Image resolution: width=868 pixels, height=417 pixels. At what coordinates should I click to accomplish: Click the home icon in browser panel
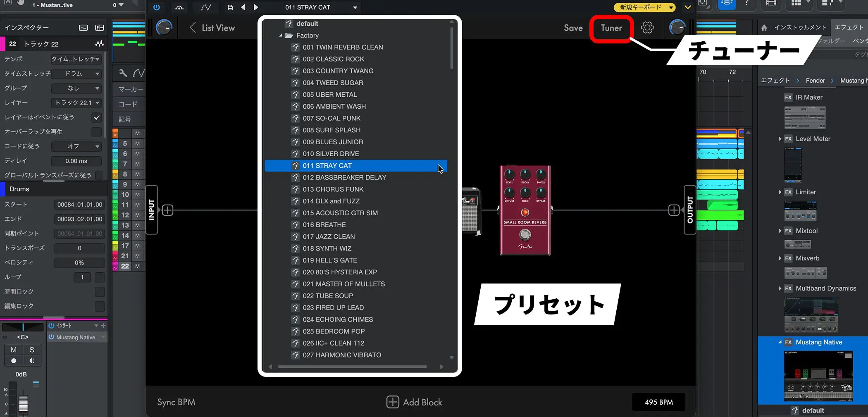click(764, 28)
